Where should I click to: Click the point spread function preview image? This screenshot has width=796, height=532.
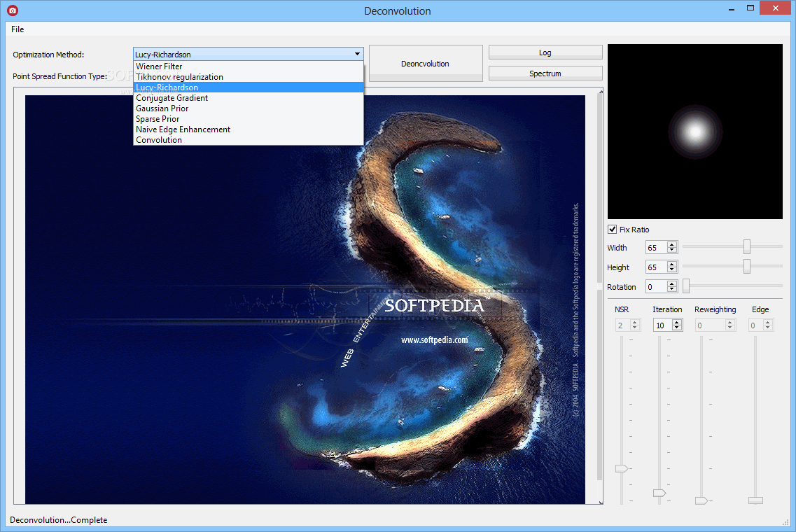click(x=695, y=132)
